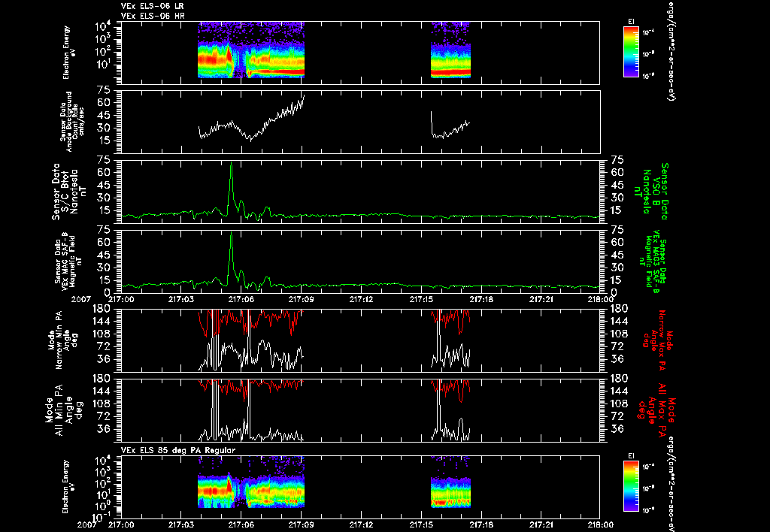Click the second data block in the top spectrogram
770x532 pixels.
(x=451, y=50)
